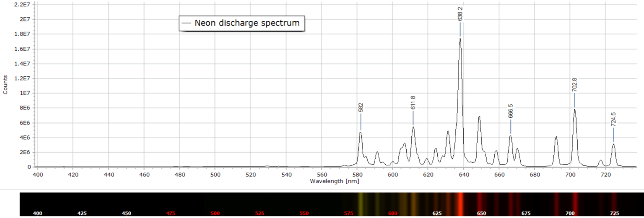Click the tallest peak top in plot

[x=460, y=39]
